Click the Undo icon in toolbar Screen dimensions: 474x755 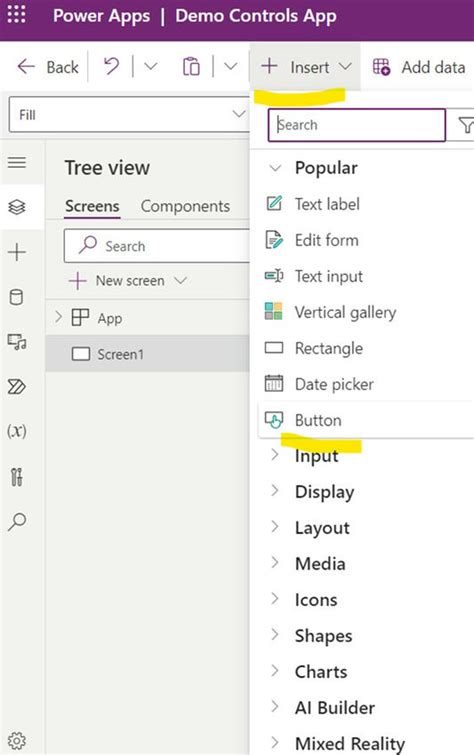tap(111, 66)
